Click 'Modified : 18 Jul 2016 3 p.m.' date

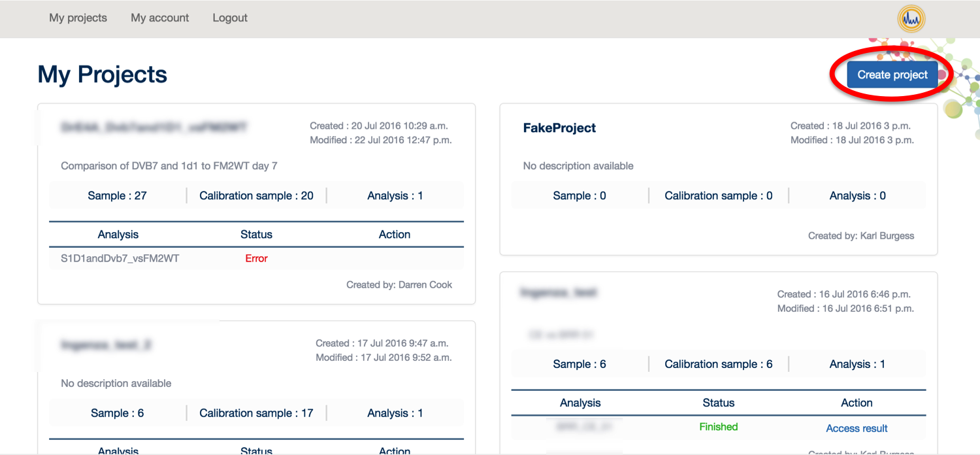coord(852,140)
